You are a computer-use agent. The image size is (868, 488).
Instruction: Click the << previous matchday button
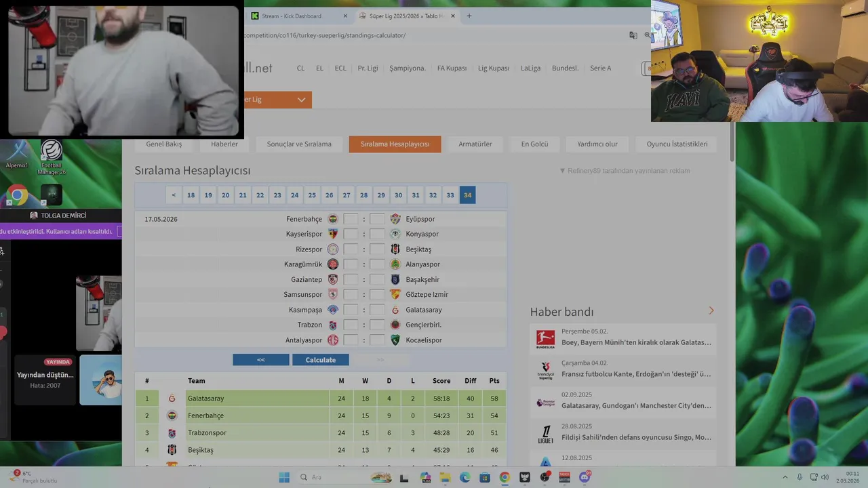(260, 360)
